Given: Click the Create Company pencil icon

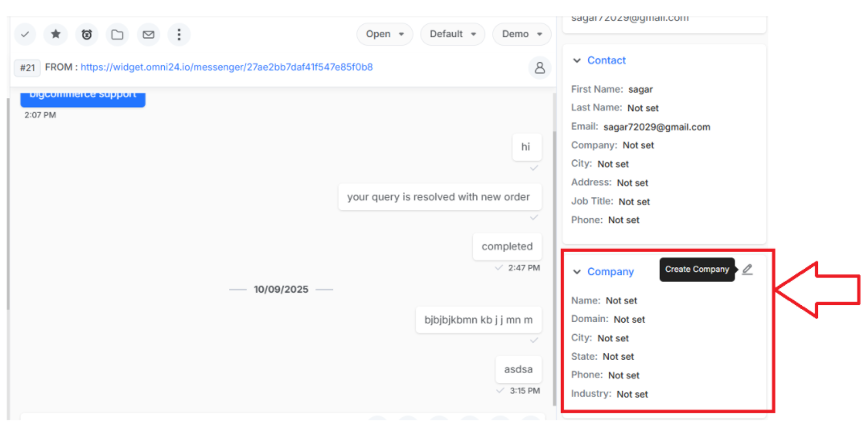Looking at the screenshot, I should (x=747, y=269).
